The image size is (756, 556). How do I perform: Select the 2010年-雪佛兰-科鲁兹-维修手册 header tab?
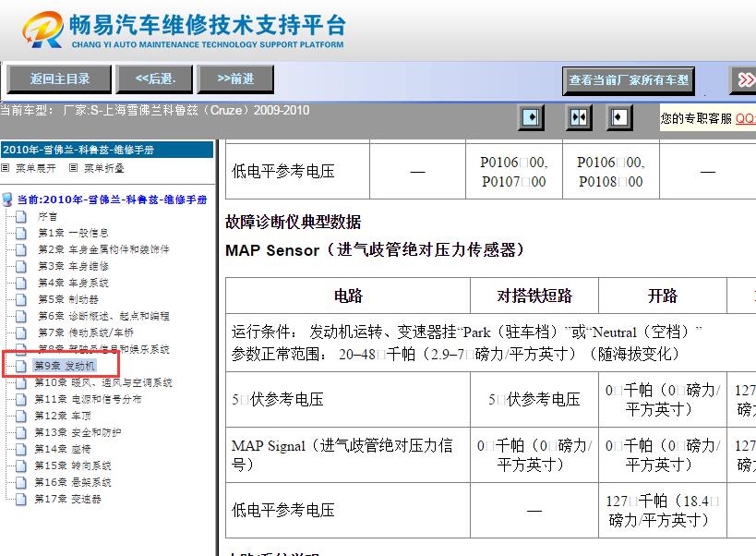(106, 150)
